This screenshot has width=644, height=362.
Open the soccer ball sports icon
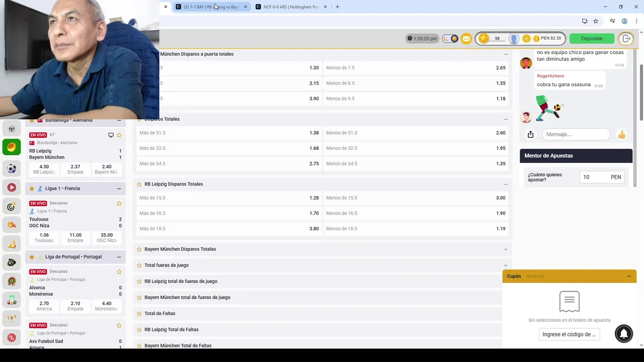point(12,169)
